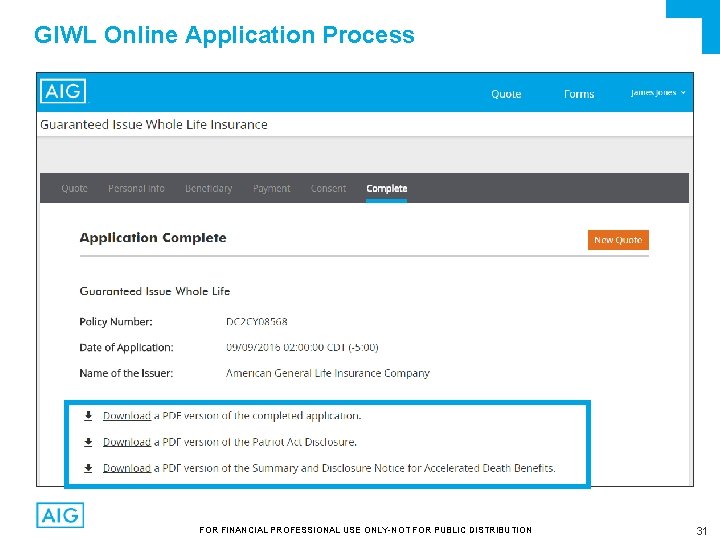The image size is (720, 540).
Task: Select the Complete step tab
Action: [x=387, y=188]
